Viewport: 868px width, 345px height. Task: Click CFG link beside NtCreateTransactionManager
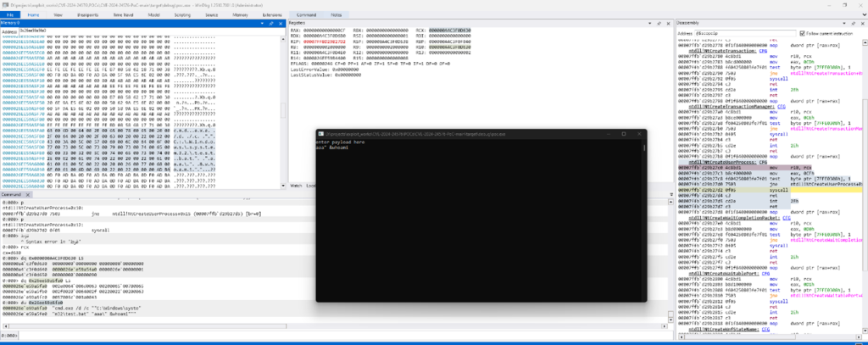782,105
